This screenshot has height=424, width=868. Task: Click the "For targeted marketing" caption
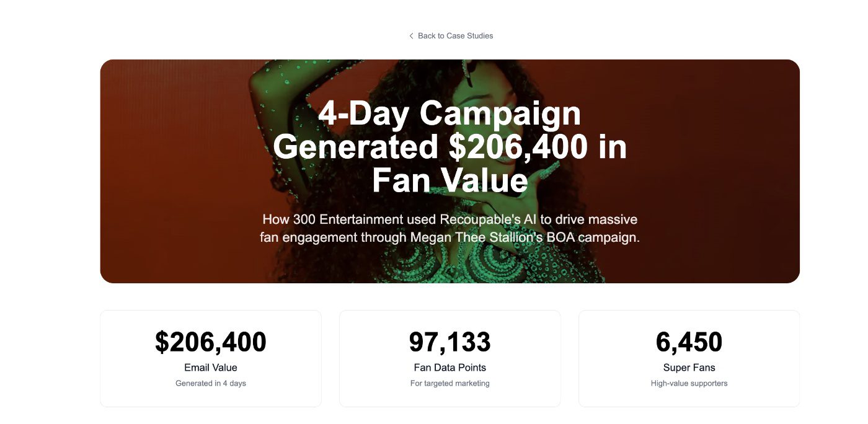point(450,383)
